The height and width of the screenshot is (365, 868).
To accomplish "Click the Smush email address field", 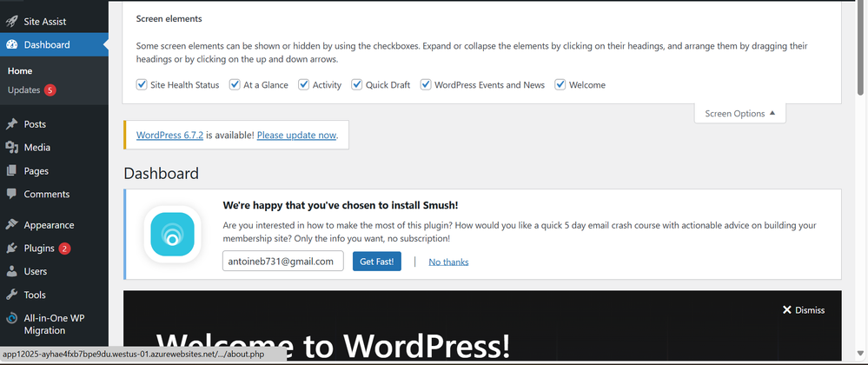I will [283, 262].
